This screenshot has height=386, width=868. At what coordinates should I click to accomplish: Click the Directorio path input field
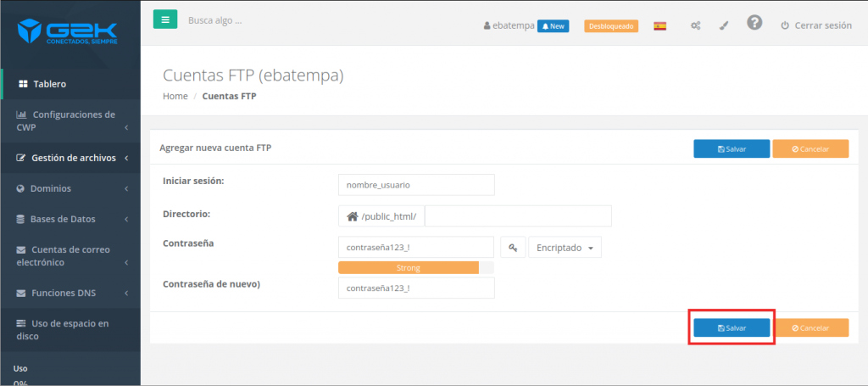pyautogui.click(x=517, y=216)
